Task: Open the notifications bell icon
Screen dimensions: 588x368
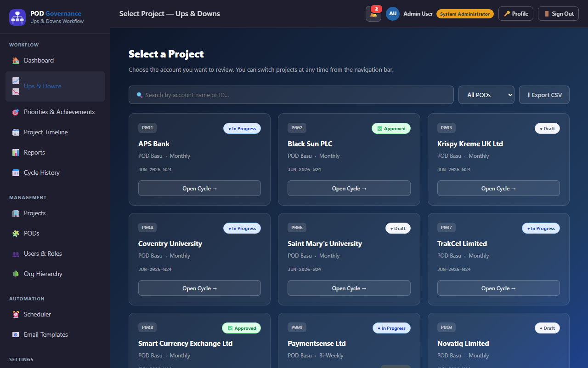Action: pos(373,14)
